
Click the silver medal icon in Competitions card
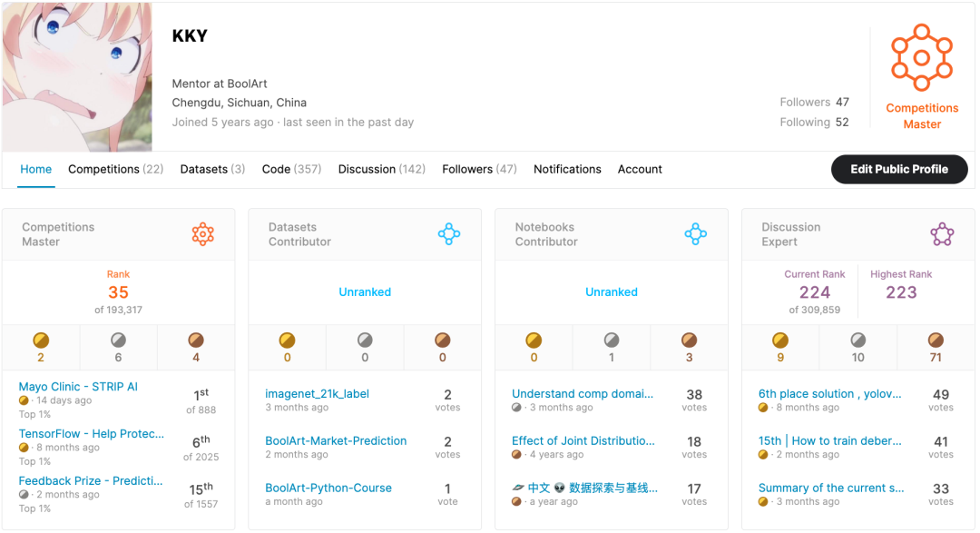tap(118, 340)
